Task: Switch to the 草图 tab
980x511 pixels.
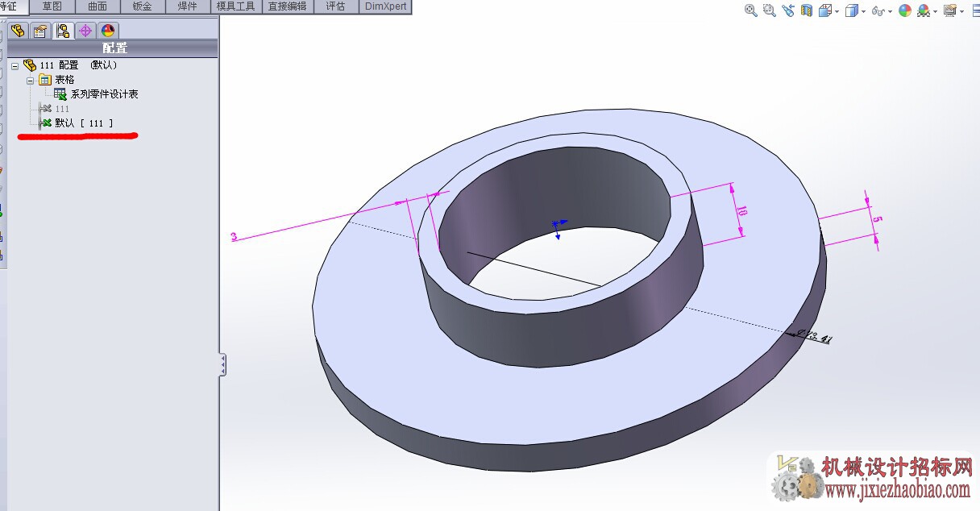Action: point(52,6)
